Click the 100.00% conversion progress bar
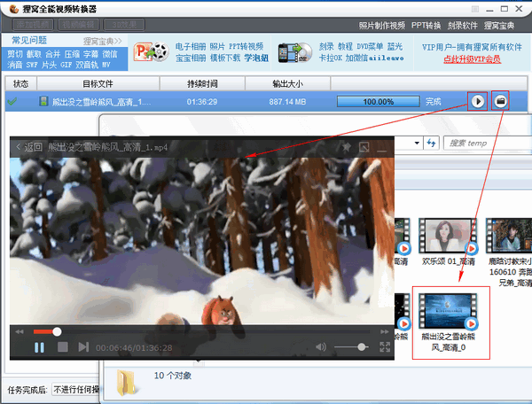The image size is (532, 404). coord(379,101)
